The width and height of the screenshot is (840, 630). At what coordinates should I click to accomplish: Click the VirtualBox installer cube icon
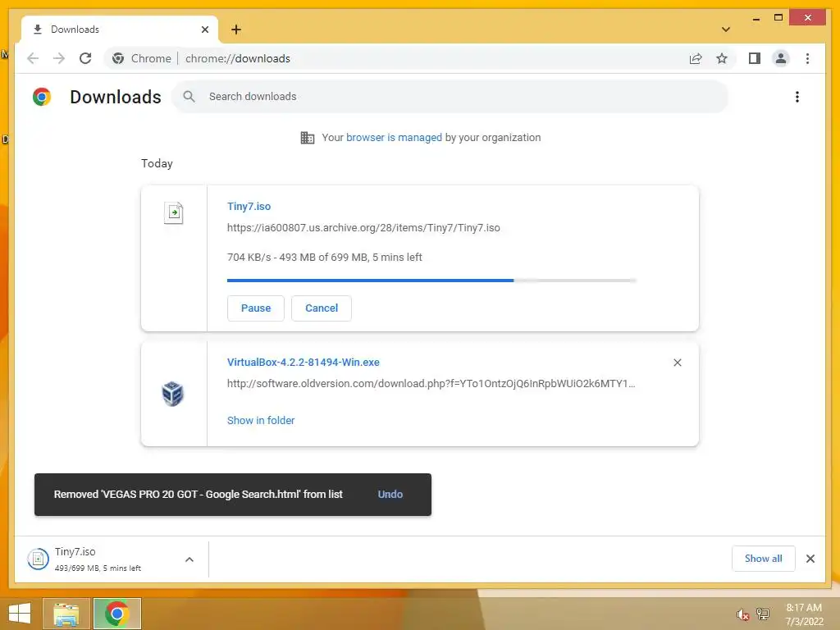172,394
